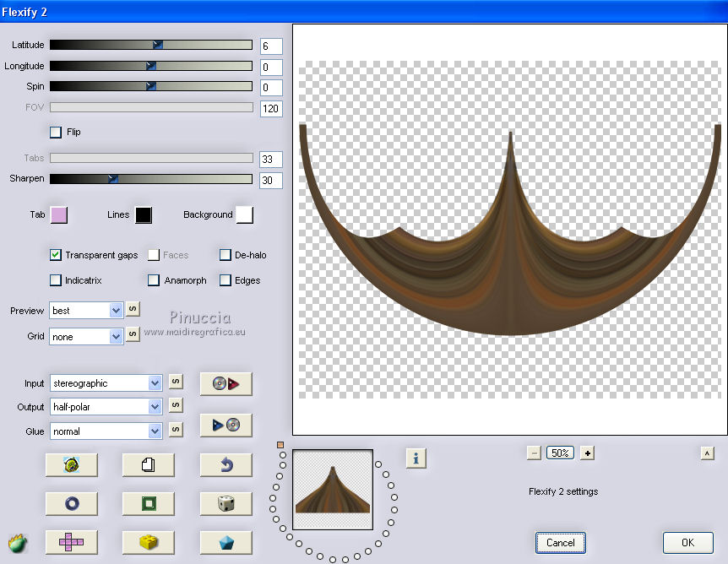
Task: Open the Preview quality dropdown
Action: pyautogui.click(x=86, y=310)
